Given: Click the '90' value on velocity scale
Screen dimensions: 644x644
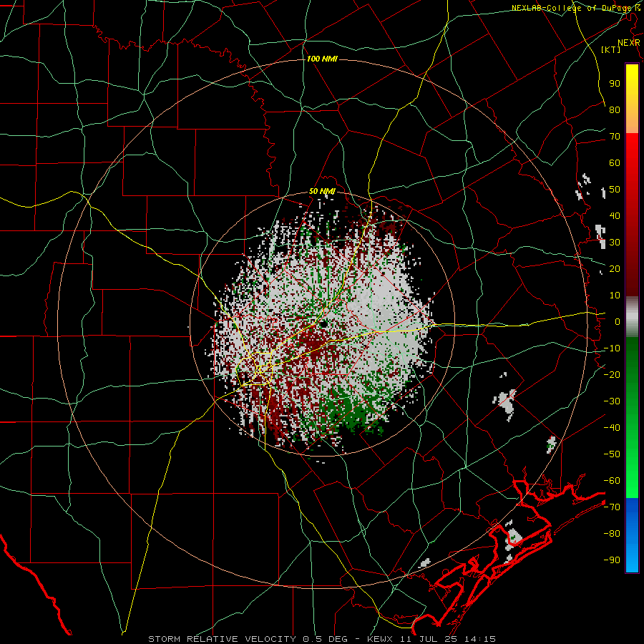Looking at the screenshot, I should click(x=615, y=84).
